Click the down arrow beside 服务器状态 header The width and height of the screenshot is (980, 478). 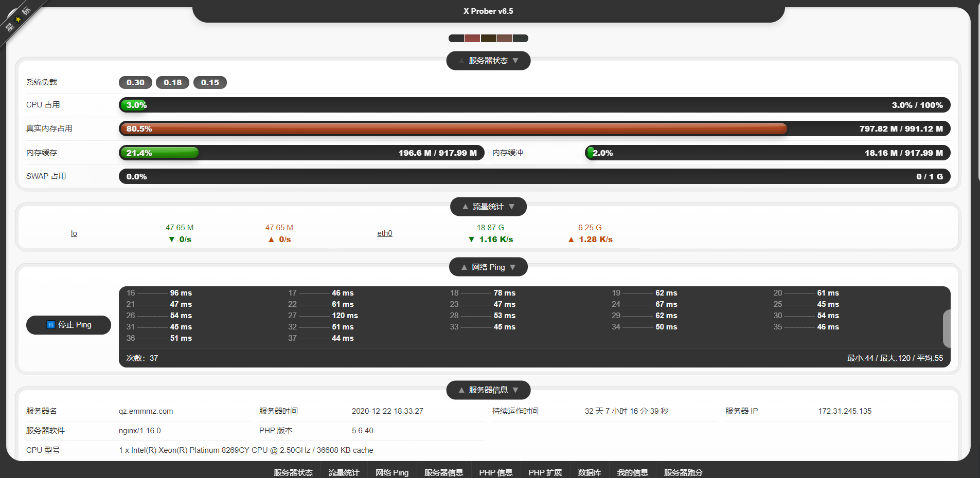[x=515, y=61]
